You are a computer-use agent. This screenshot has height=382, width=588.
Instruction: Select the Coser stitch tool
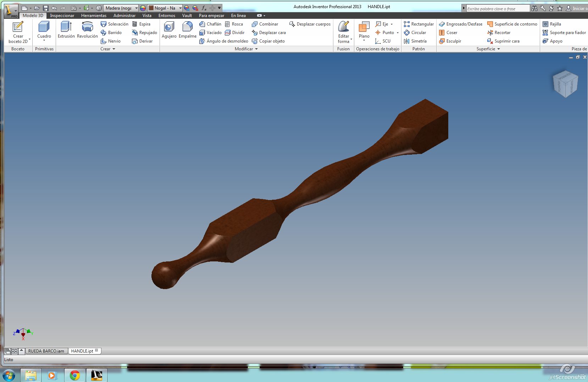point(448,33)
